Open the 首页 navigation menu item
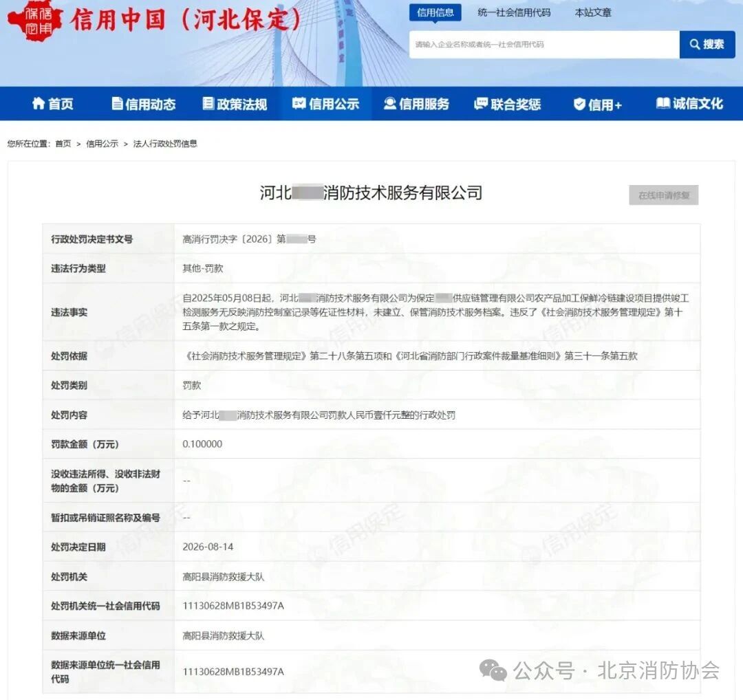The width and height of the screenshot is (743, 700). click(52, 104)
